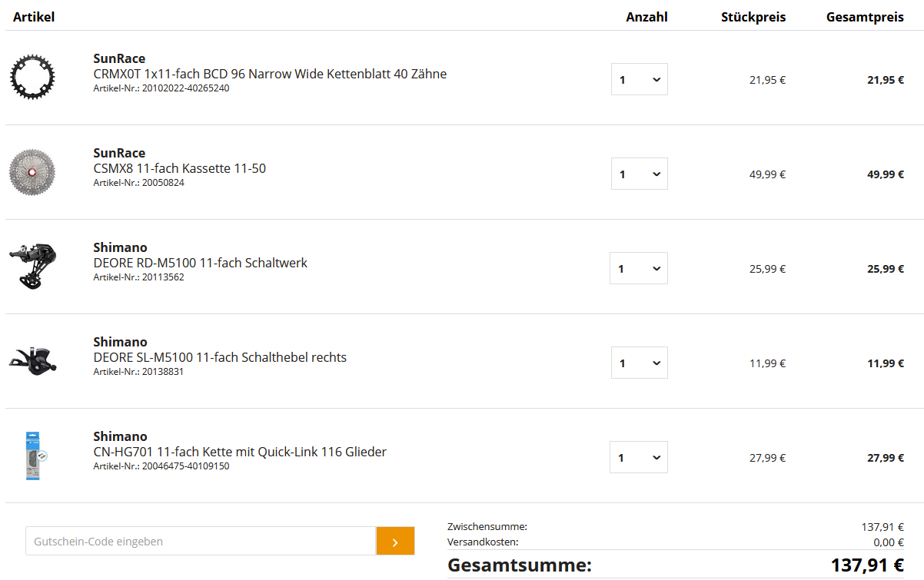Click the SunRace cassette product image
924x580 pixels.
coord(33,172)
